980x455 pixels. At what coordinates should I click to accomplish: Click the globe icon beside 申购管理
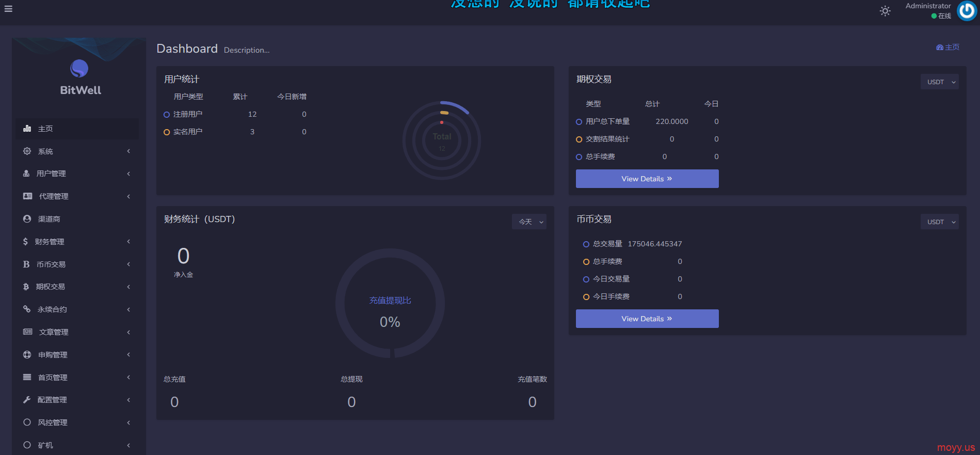[x=27, y=355]
